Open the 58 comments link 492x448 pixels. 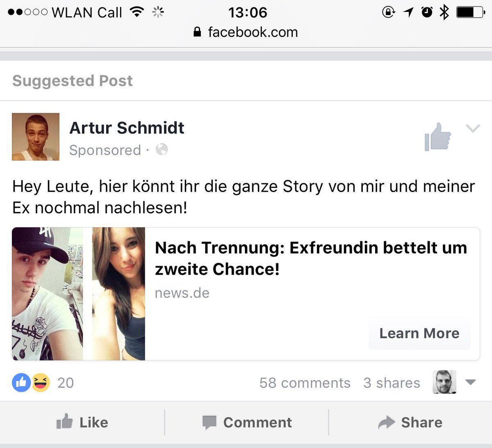coord(305,383)
